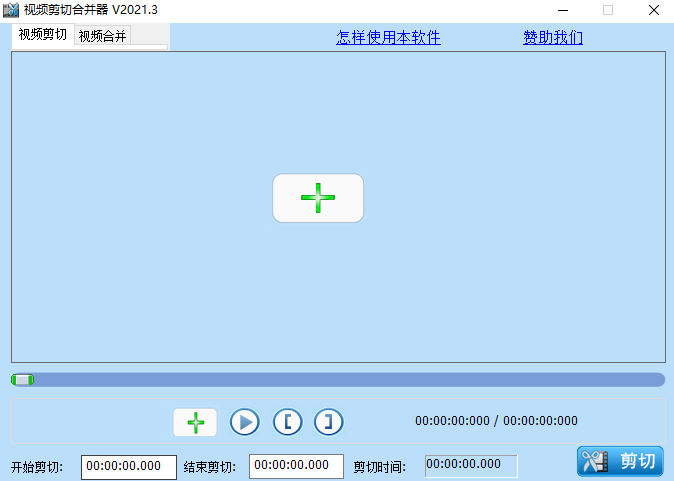Click the current/total playback time readout

[496, 421]
